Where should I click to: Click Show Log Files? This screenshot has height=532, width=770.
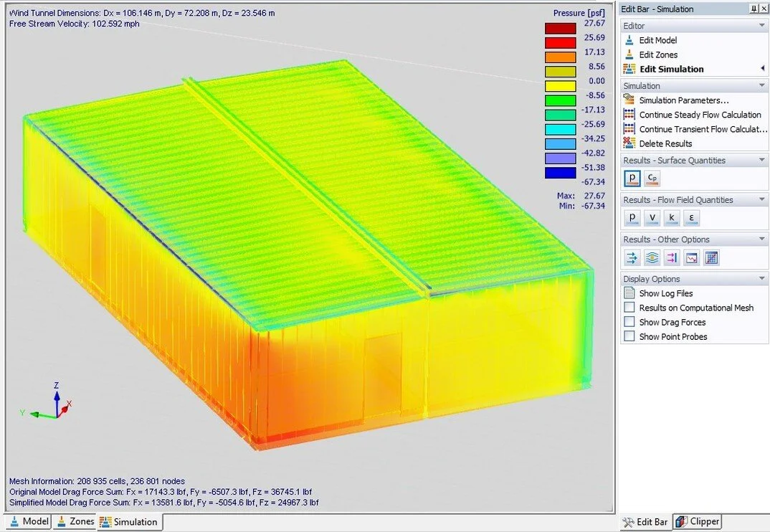pos(667,293)
